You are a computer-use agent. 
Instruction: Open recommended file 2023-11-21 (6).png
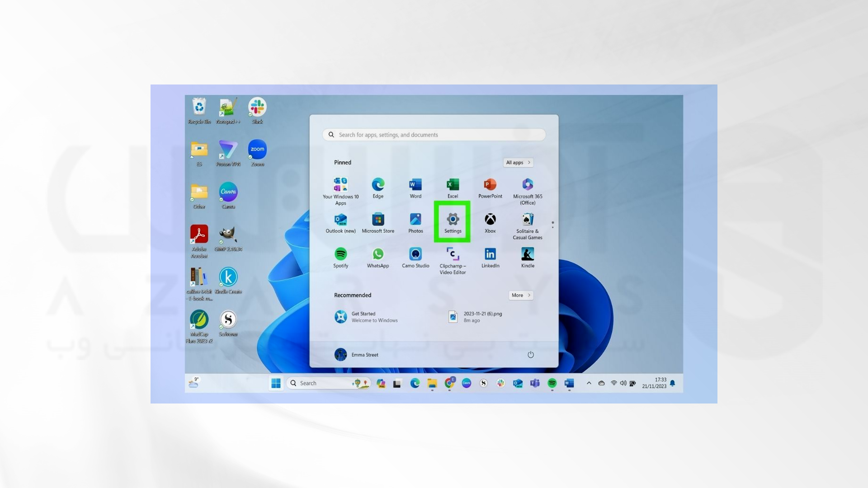point(475,317)
